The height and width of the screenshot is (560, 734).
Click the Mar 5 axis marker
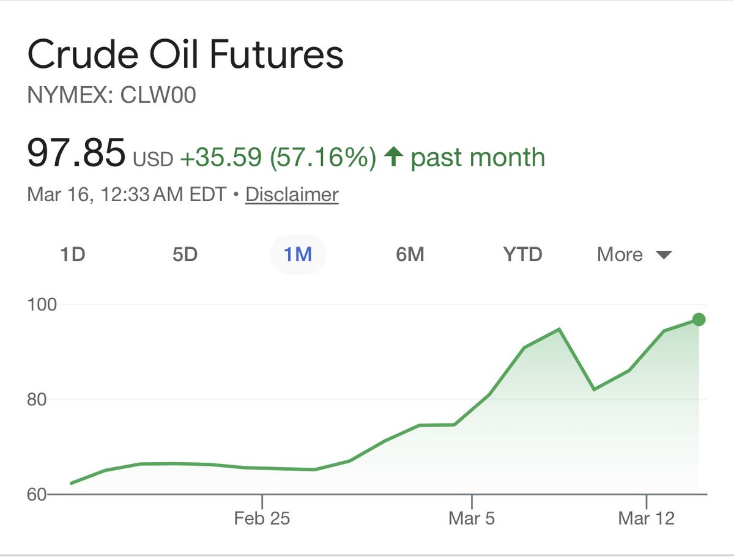coord(472,519)
